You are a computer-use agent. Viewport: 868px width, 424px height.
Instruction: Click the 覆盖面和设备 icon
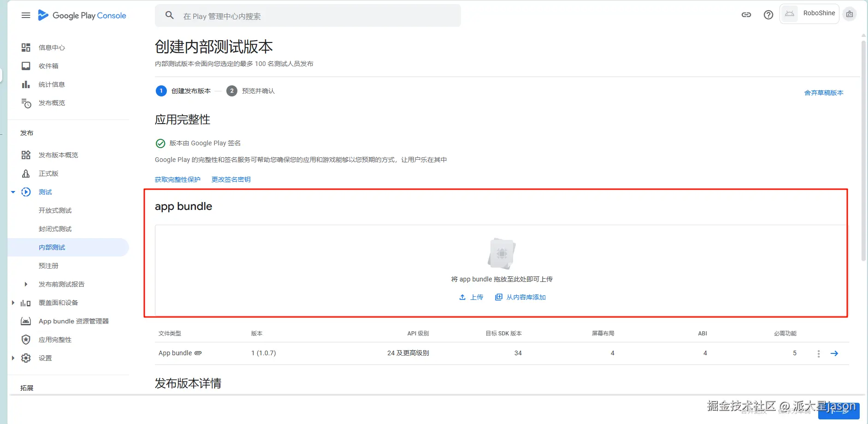(26, 303)
